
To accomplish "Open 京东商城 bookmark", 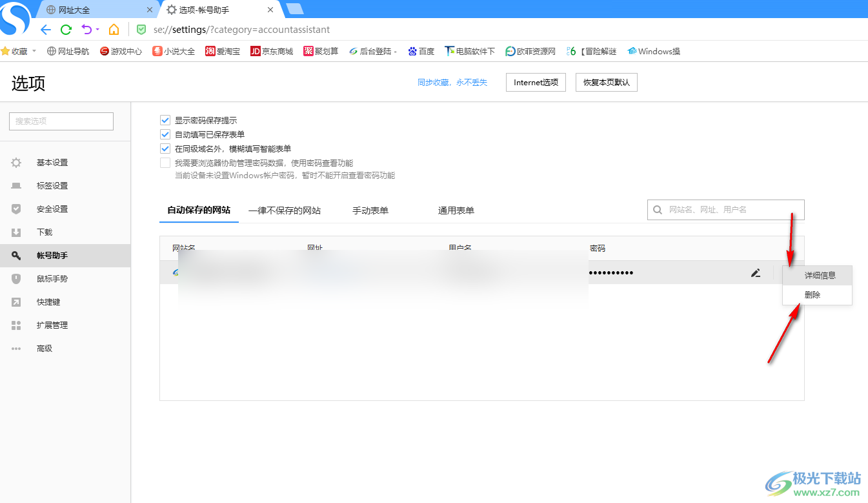I will point(272,51).
